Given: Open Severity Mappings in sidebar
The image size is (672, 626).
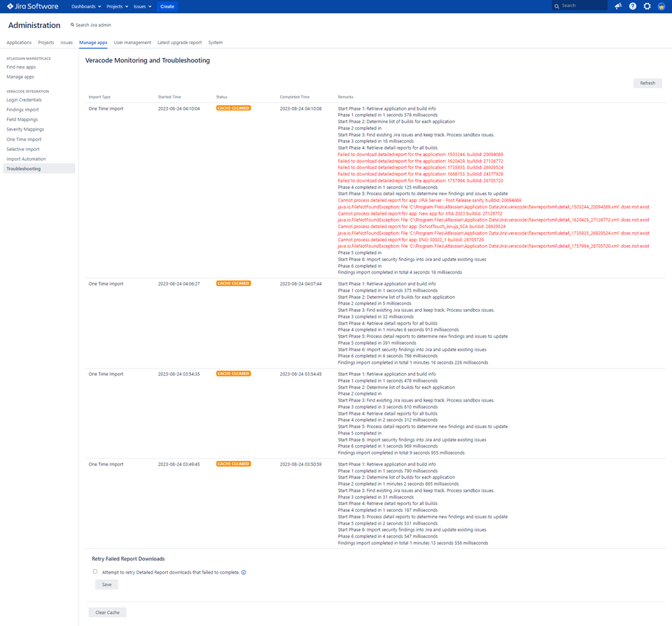Looking at the screenshot, I should tap(25, 129).
